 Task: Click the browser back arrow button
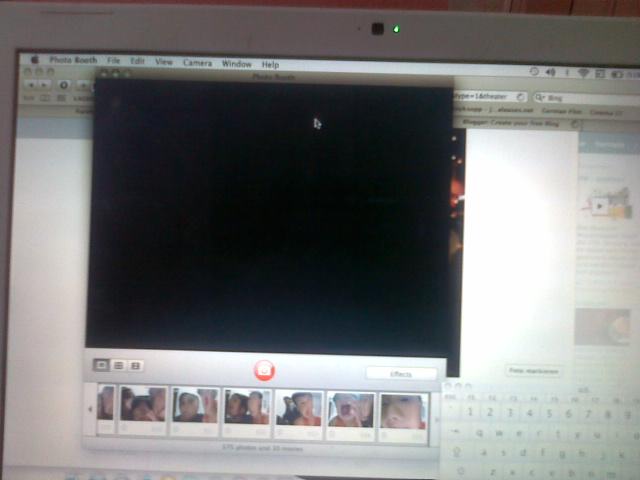click(x=31, y=85)
